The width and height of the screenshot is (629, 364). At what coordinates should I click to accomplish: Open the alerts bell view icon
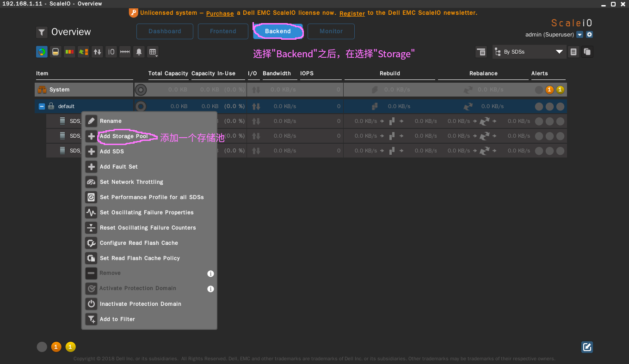(x=139, y=52)
